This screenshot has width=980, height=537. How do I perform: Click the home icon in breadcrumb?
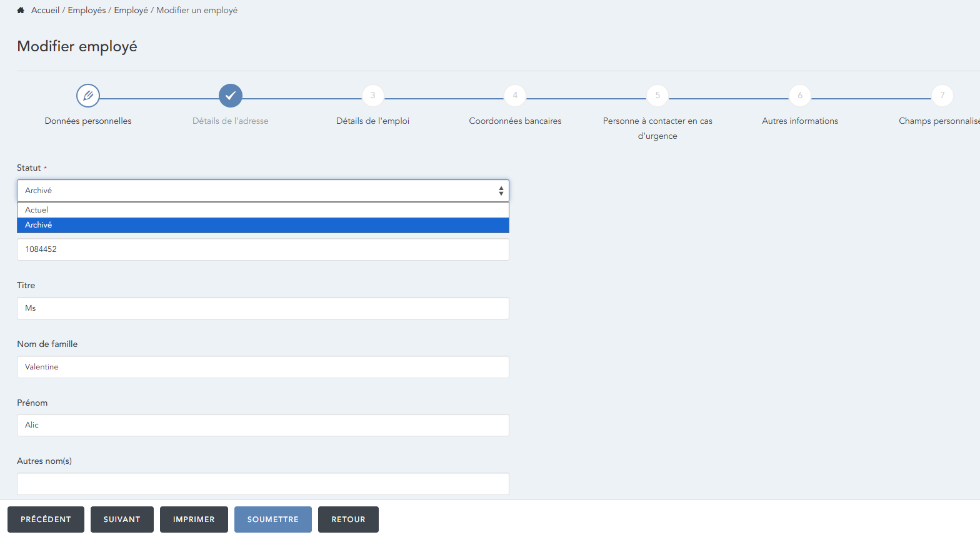pos(21,11)
